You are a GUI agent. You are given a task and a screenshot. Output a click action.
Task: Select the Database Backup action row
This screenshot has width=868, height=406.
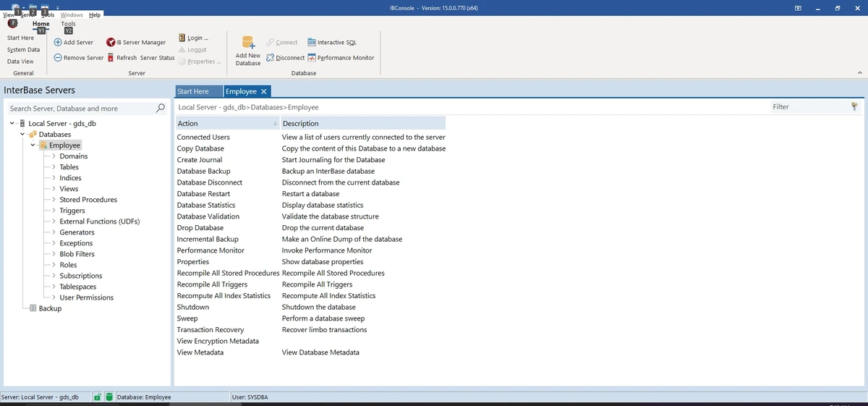tap(311, 171)
